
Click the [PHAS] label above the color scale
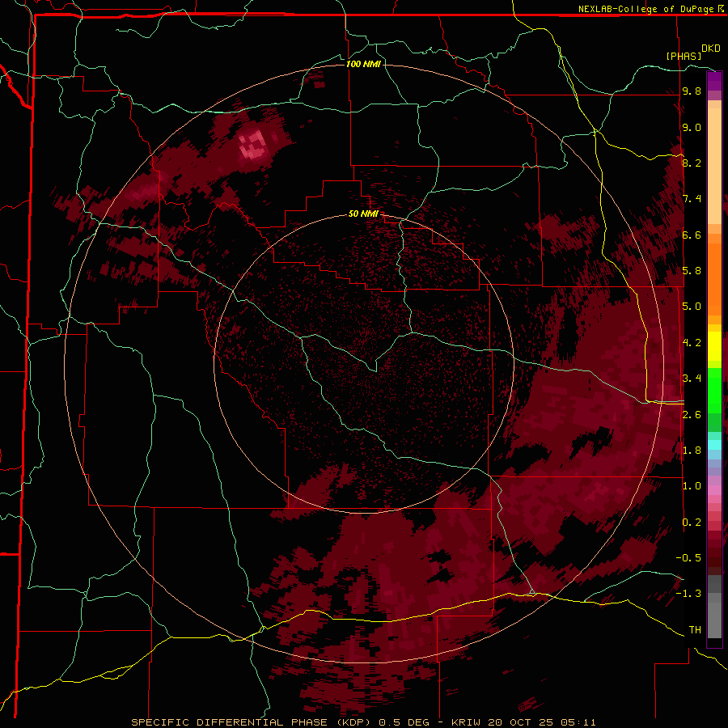pos(684,56)
